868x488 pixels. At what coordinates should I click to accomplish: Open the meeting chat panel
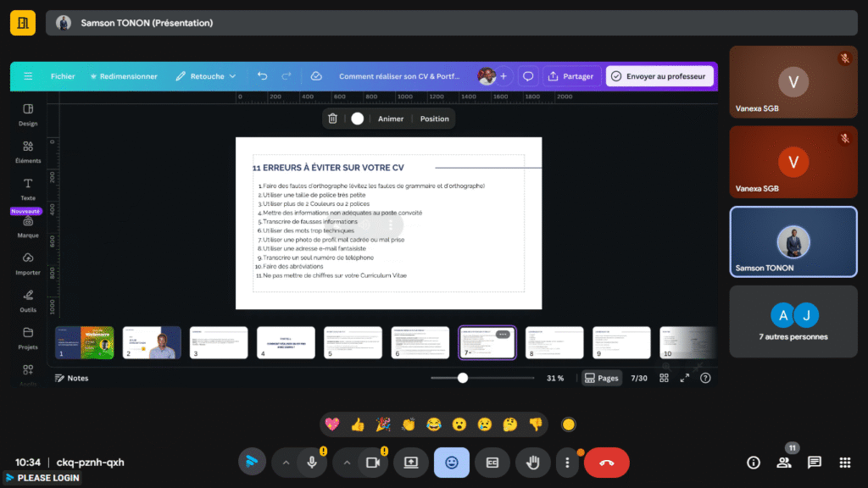point(814,463)
